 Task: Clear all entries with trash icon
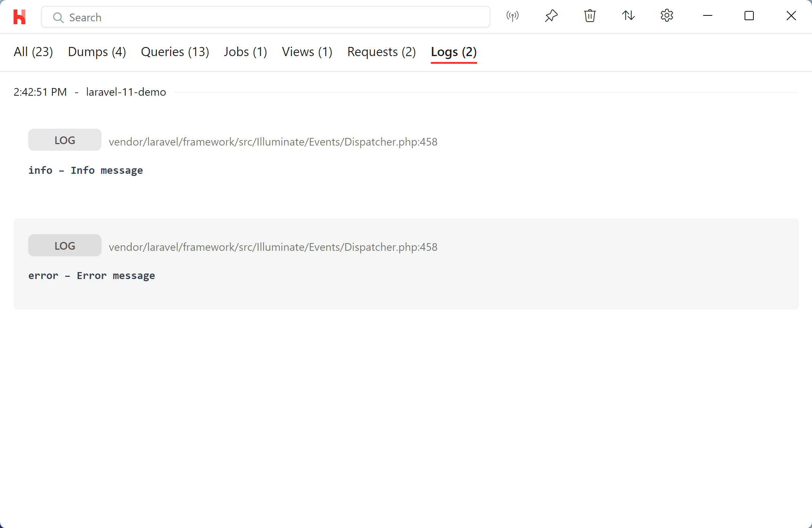click(590, 16)
